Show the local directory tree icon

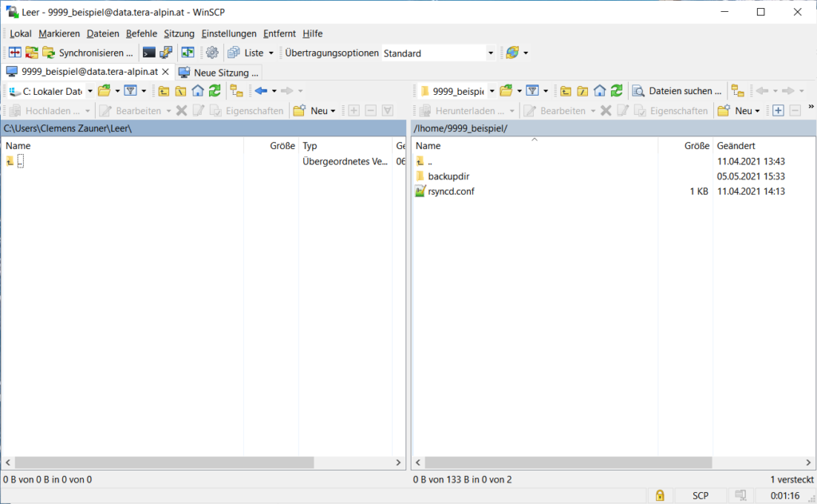(236, 91)
